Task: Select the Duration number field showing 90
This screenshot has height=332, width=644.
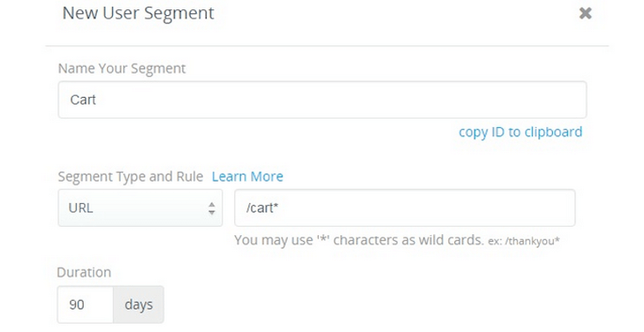Action: (85, 305)
